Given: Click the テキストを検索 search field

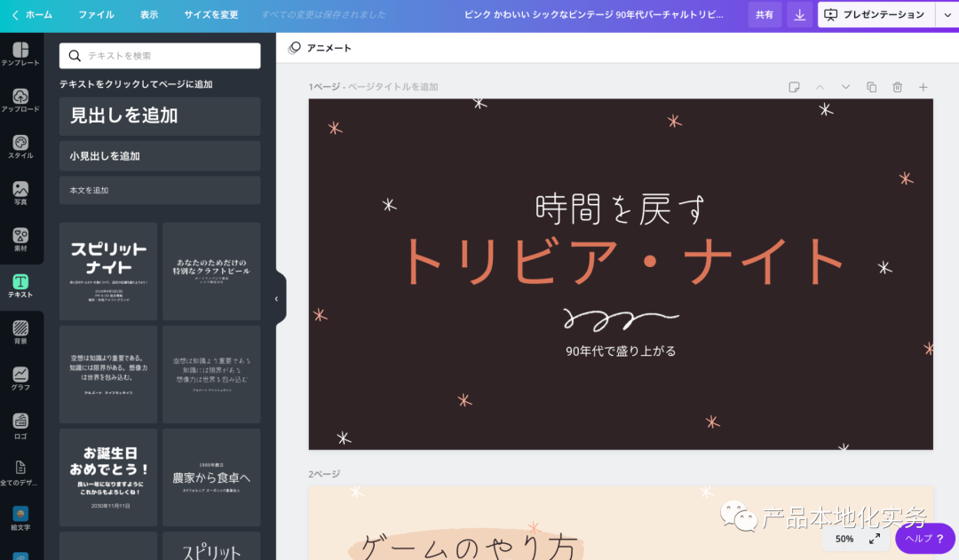Looking at the screenshot, I should coord(160,56).
